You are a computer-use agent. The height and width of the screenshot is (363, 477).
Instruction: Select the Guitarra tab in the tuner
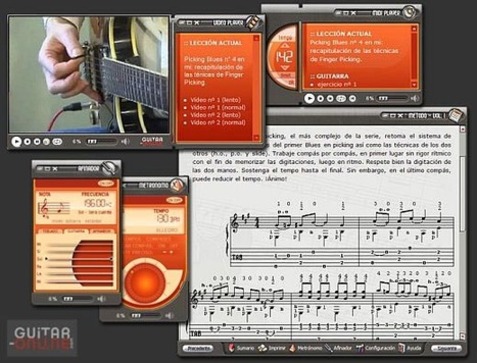click(76, 231)
